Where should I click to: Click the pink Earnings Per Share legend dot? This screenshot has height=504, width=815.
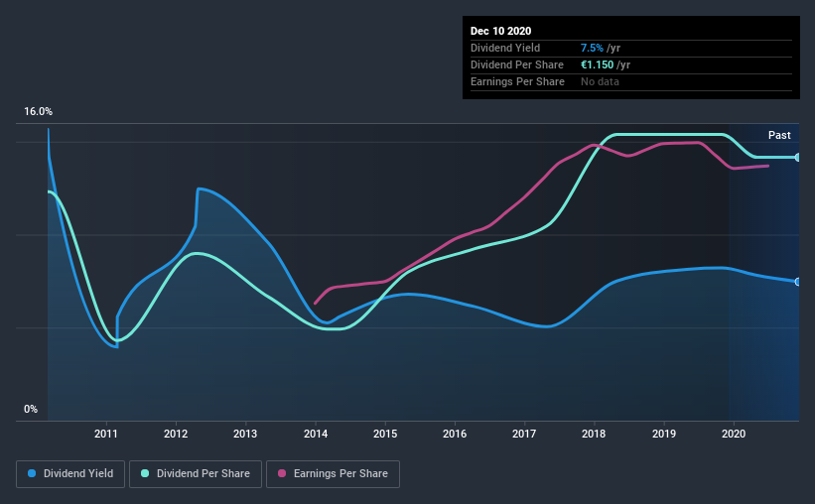(282, 473)
